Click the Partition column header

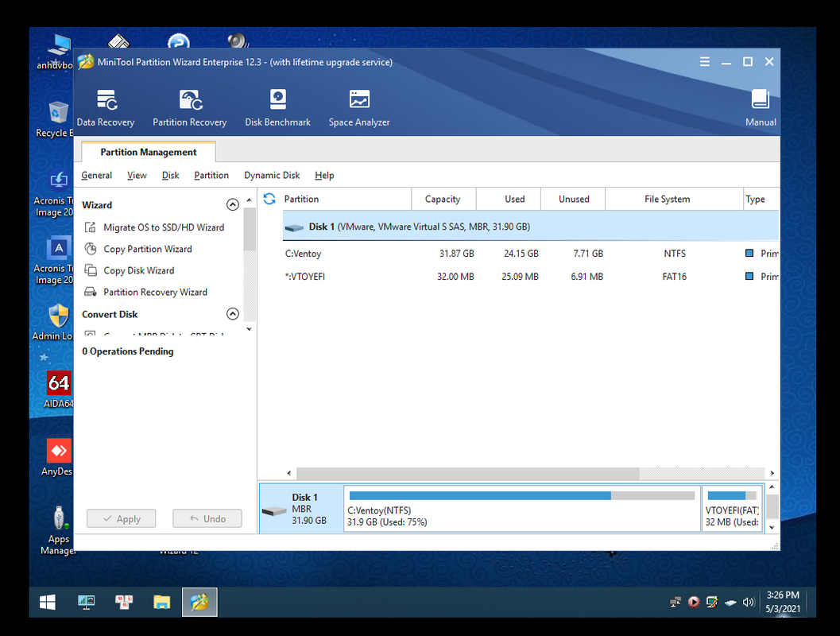pos(347,199)
